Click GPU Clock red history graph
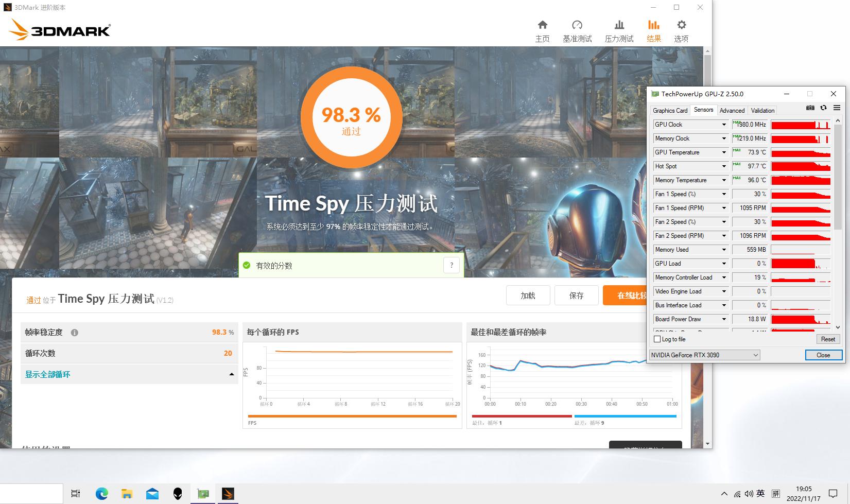The width and height of the screenshot is (850, 504). click(x=801, y=125)
